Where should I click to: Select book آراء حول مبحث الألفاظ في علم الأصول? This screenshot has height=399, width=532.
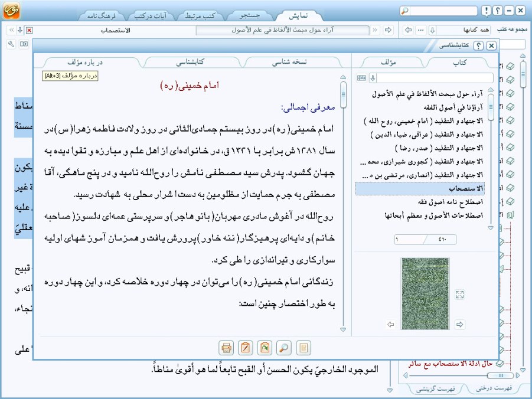[x=420, y=94]
